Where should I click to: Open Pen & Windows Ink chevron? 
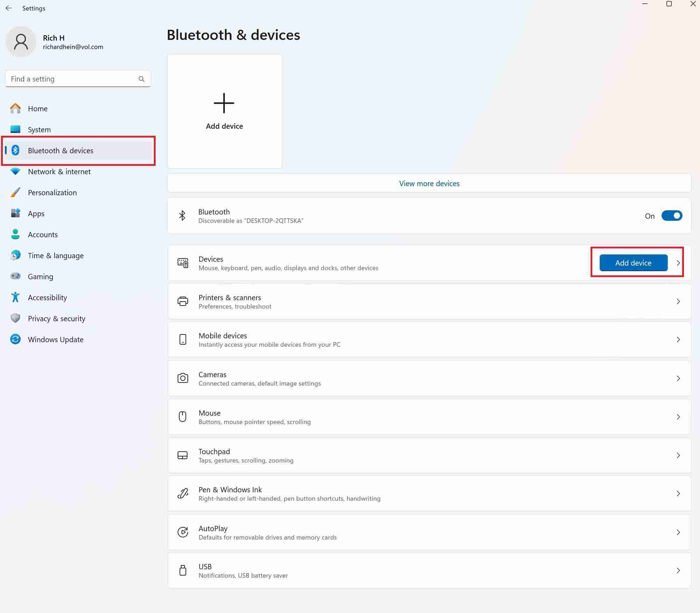click(678, 494)
